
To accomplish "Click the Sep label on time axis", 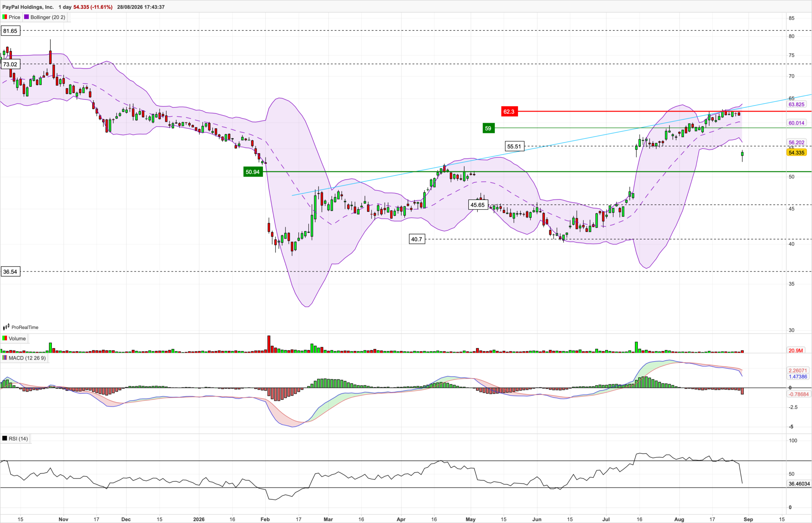I will click(x=749, y=519).
